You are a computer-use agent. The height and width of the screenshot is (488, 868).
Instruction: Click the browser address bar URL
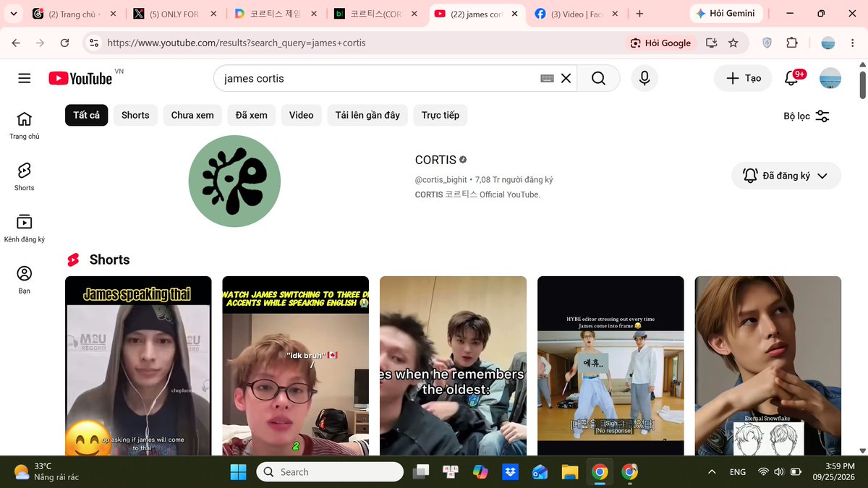(x=237, y=43)
